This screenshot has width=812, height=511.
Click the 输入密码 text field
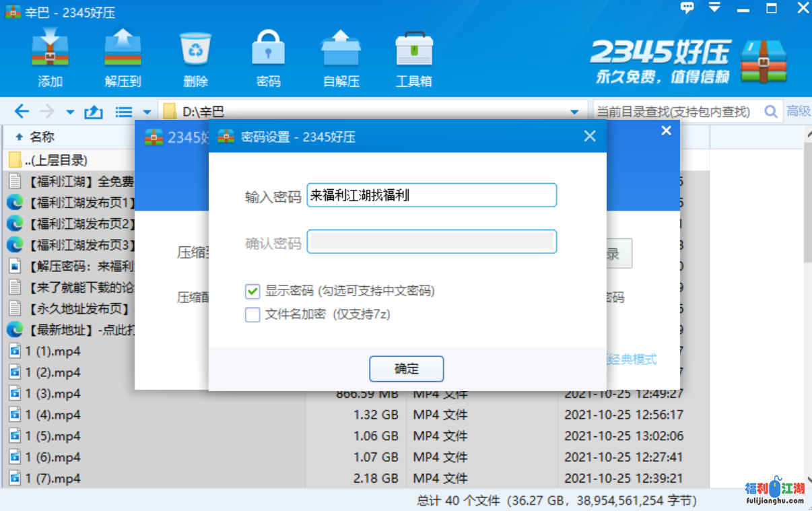(431, 196)
